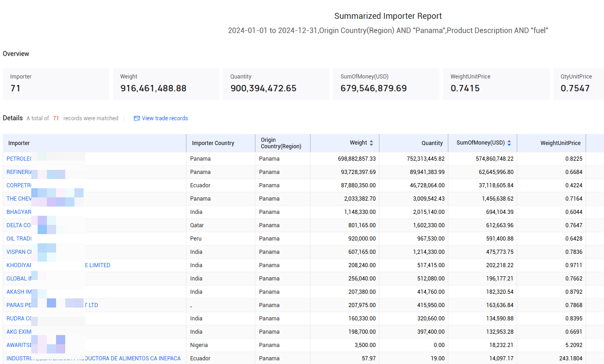604x364 pixels.
Task: Open AKASH importer link
Action: (19, 292)
